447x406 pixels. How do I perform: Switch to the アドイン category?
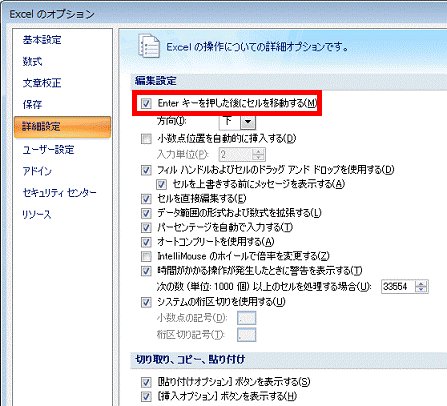[37, 171]
